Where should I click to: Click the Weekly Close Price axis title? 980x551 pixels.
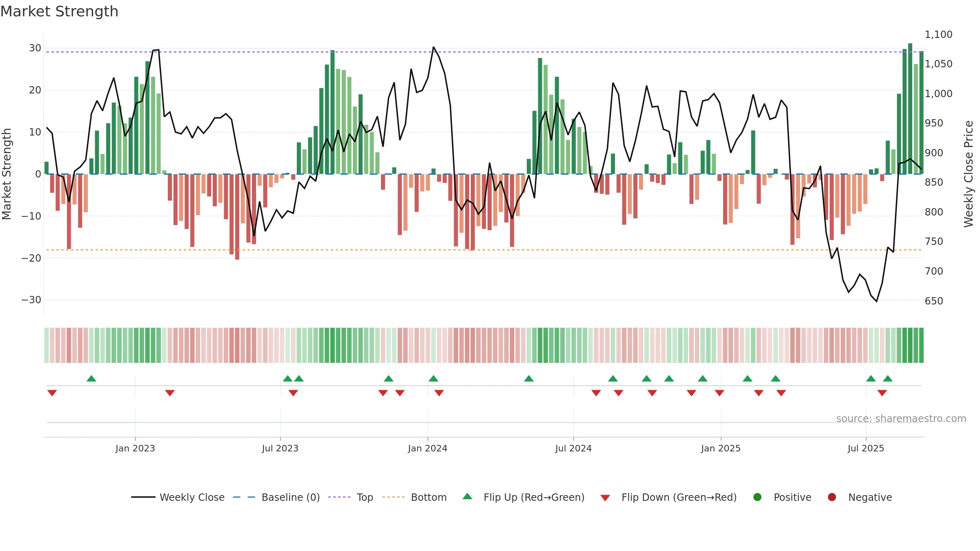point(969,174)
